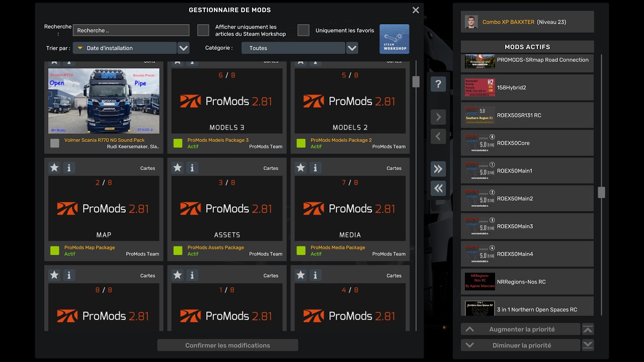
Task: Favorite the ProMods 4/8 package star
Action: click(x=301, y=275)
